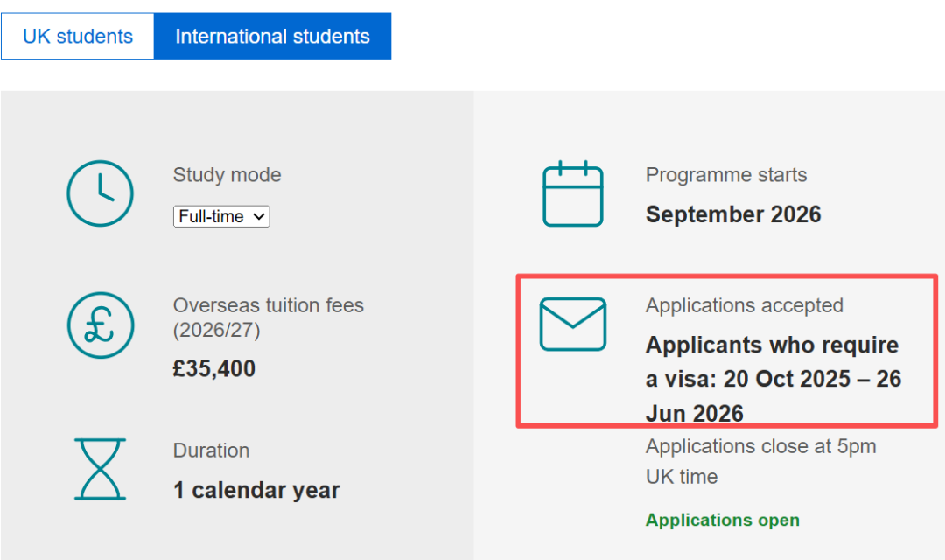Click the September 2026 start date
Screen dimensions: 945x560
[x=733, y=214]
